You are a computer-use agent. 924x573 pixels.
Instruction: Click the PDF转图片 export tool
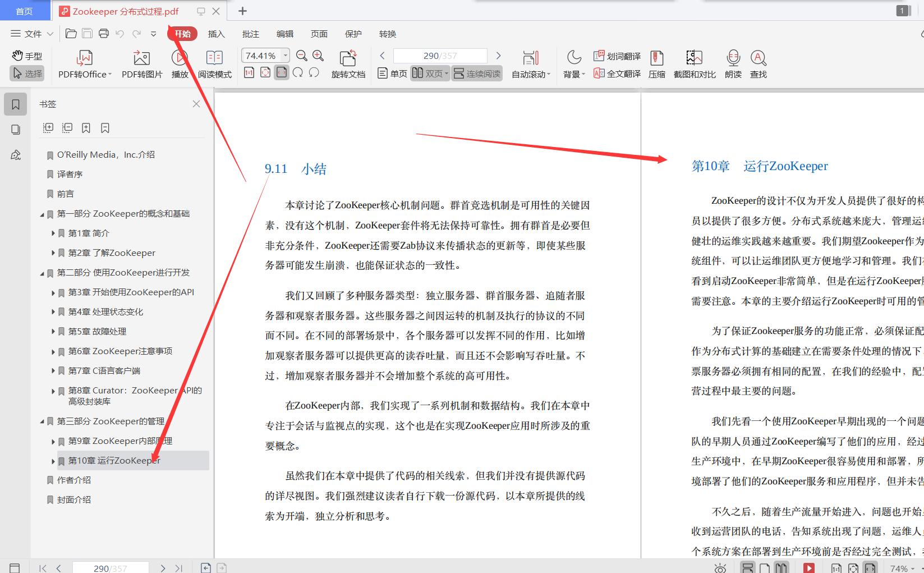(141, 63)
